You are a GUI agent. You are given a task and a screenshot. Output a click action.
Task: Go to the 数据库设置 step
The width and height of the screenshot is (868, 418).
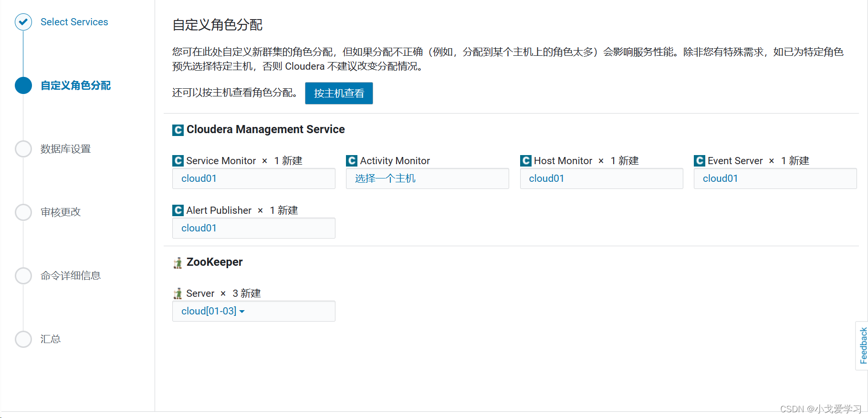pyautogui.click(x=65, y=149)
